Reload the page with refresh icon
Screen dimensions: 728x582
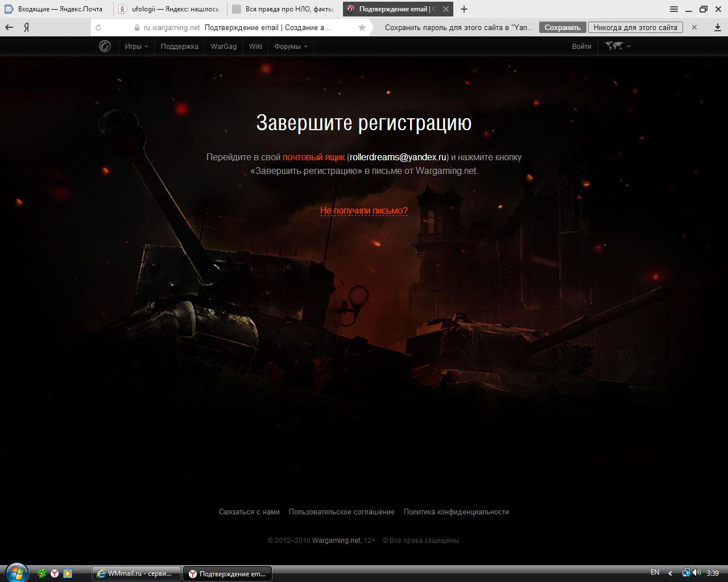(x=98, y=27)
